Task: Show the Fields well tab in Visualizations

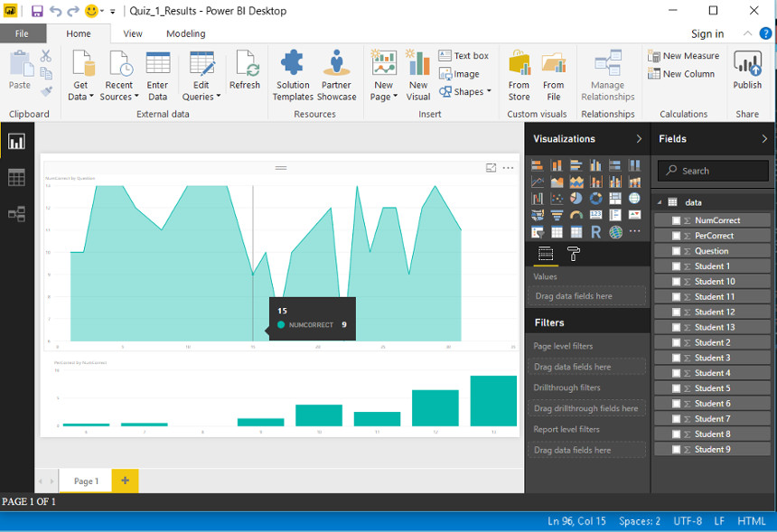Action: tap(546, 254)
